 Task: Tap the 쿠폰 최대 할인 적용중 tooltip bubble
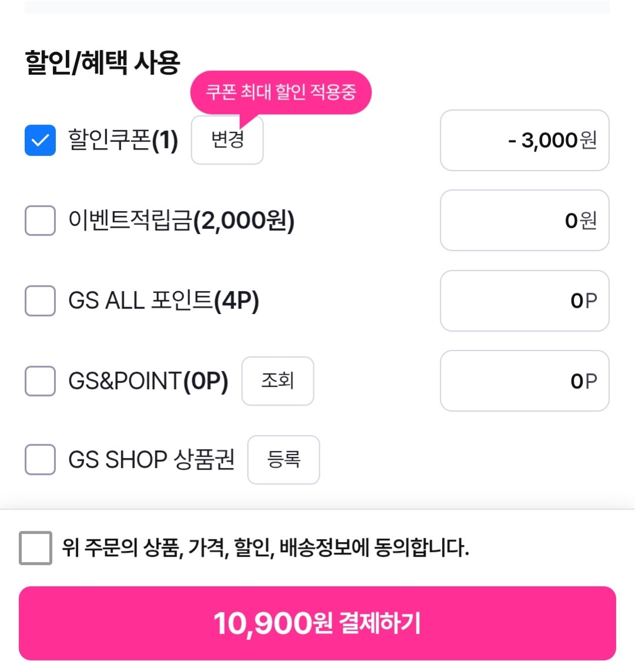pyautogui.click(x=280, y=92)
